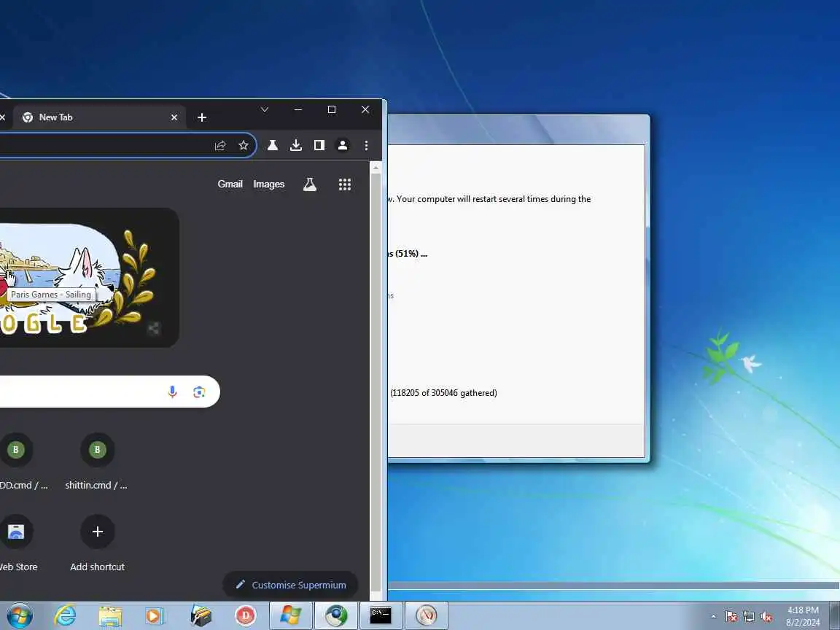Open the Web Store shortcut
Viewport: 840px width, 630px height.
point(16,542)
